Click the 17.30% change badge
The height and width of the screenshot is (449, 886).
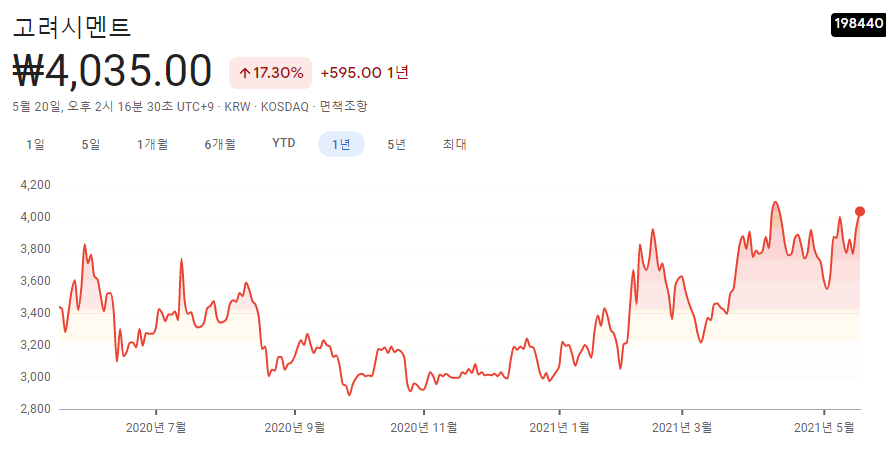pos(270,73)
